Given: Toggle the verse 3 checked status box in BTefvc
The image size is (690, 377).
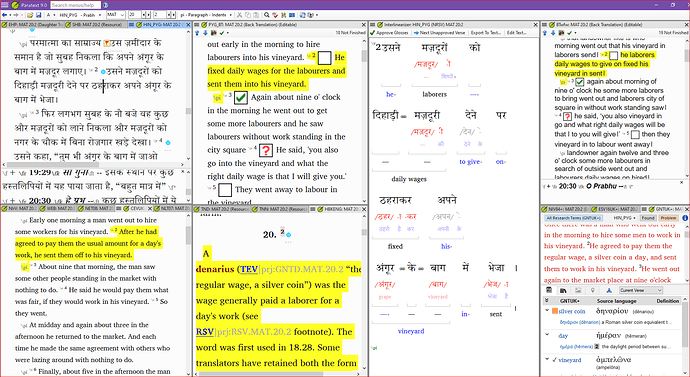Looking at the screenshot, I should tap(580, 82).
